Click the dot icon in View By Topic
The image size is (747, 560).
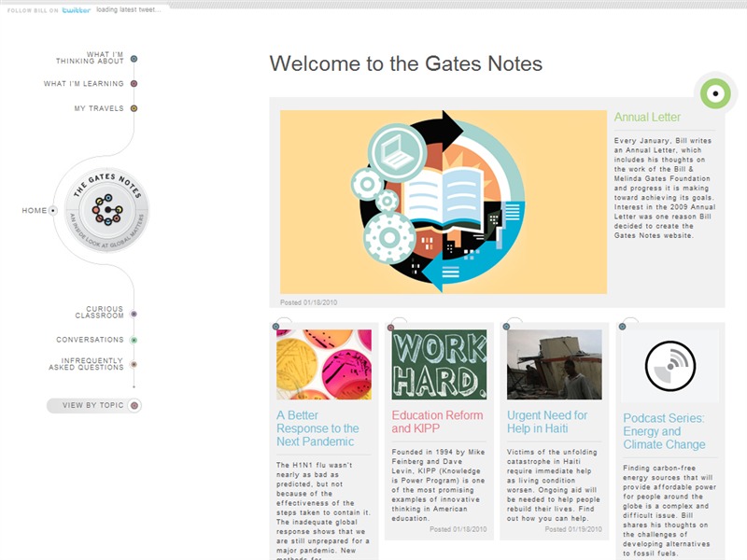point(134,405)
